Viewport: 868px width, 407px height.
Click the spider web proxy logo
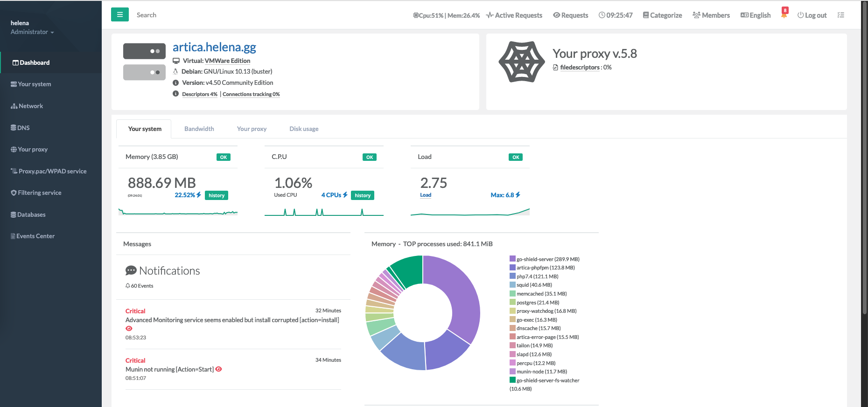coord(521,62)
